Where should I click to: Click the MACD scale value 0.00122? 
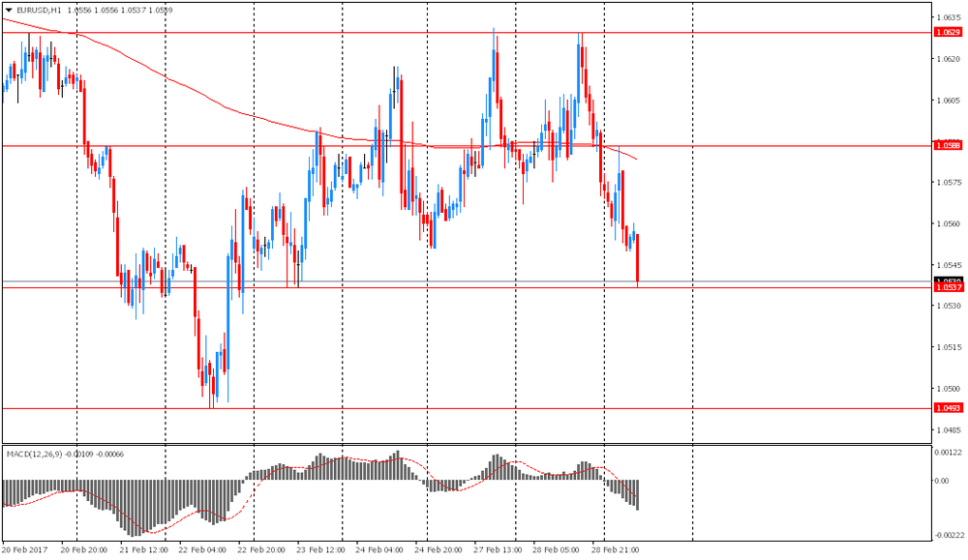click(x=949, y=453)
